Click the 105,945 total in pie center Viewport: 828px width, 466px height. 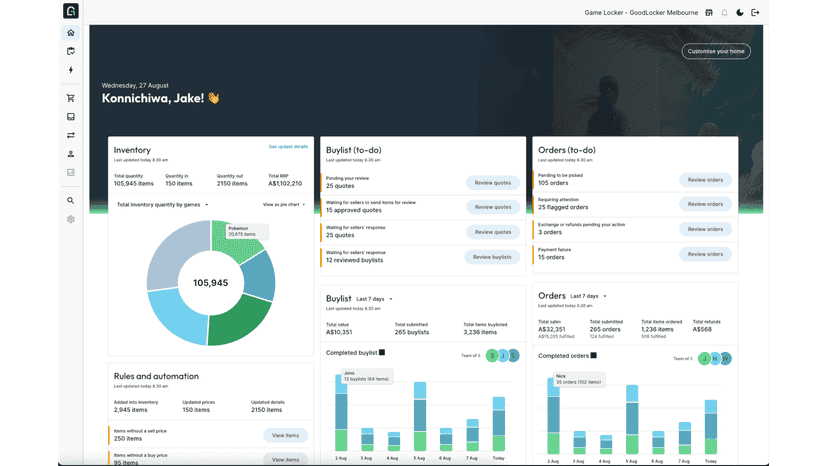click(210, 283)
